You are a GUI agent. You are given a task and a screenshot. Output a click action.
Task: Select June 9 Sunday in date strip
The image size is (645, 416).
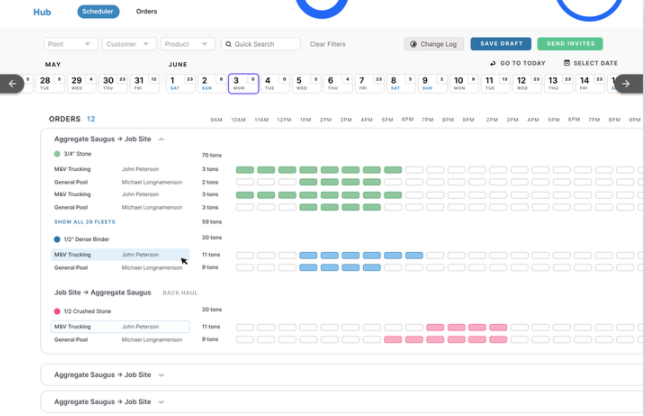click(x=433, y=84)
